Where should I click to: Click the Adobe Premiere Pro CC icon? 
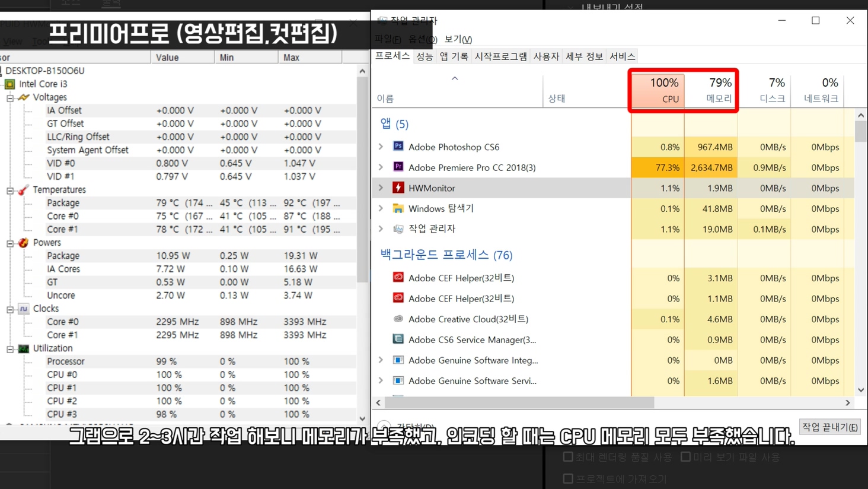coord(398,167)
